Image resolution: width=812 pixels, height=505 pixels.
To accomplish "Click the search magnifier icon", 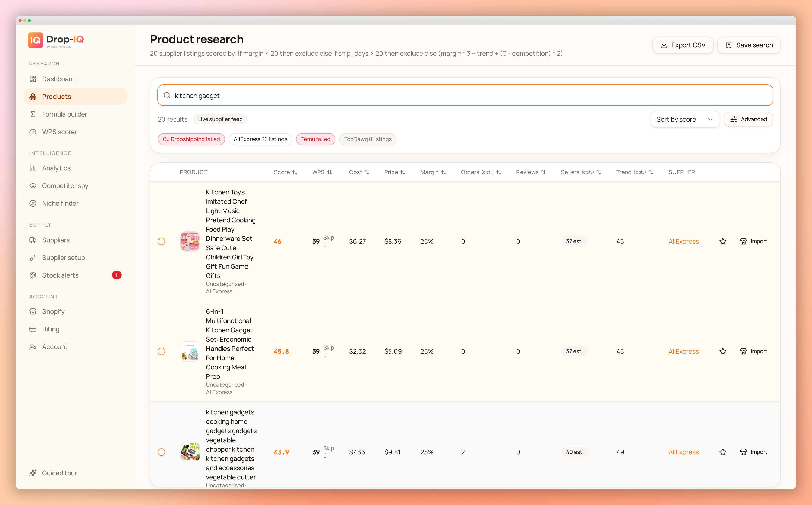I will click(167, 96).
